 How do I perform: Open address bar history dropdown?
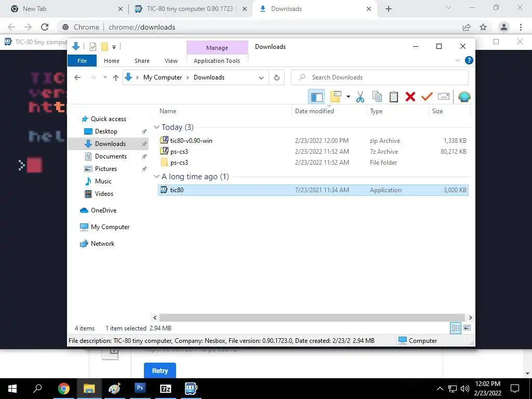(261, 77)
